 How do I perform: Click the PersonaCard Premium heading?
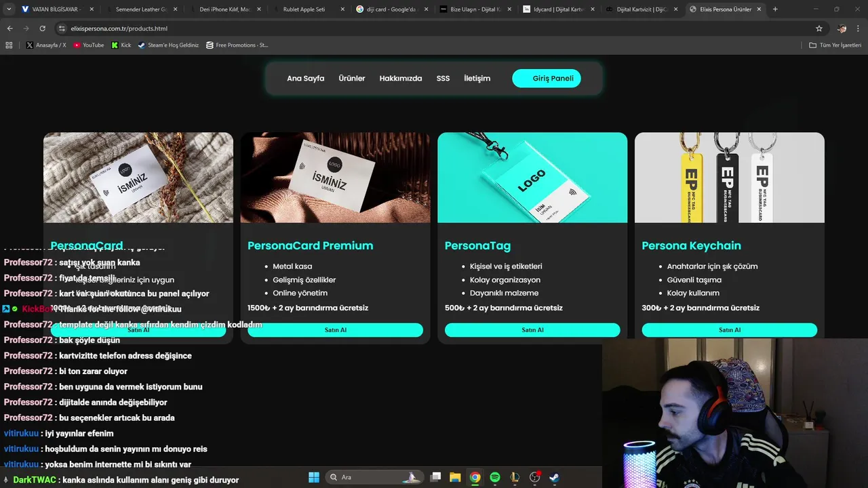click(311, 245)
